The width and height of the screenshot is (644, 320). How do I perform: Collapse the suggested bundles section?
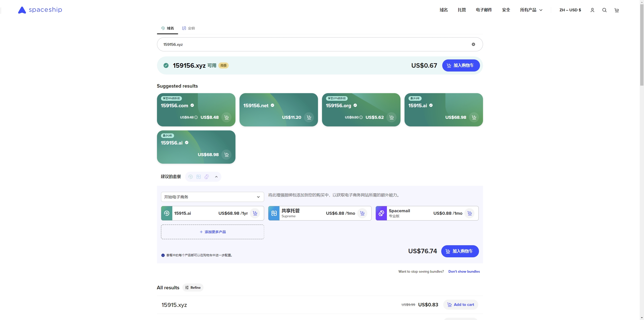216,177
